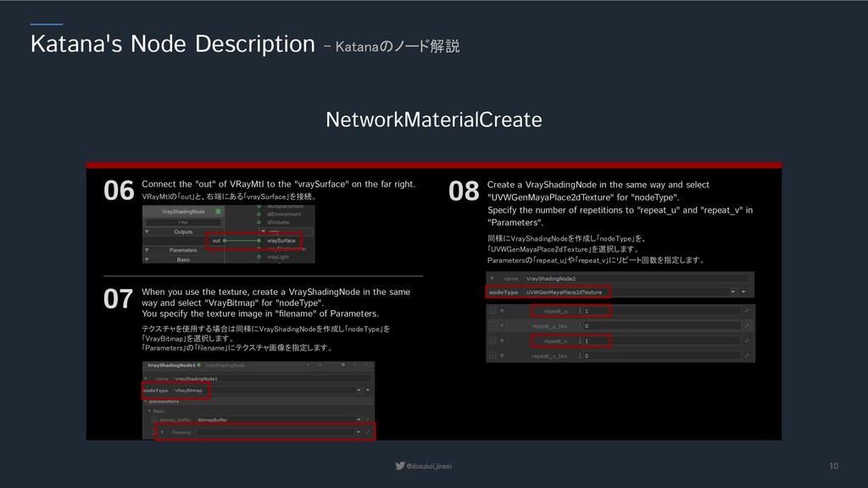868x488 pixels.
Task: Click the repeat_u value field showing 1
Action: [x=662, y=311]
